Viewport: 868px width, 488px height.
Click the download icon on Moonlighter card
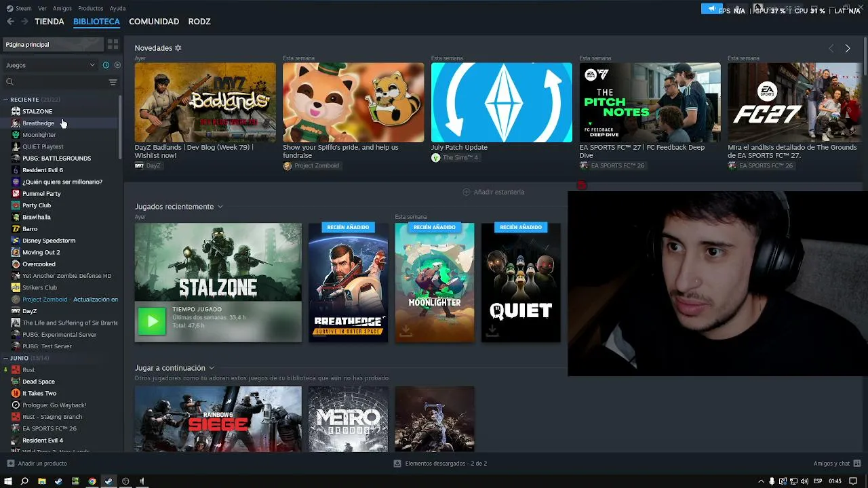406,330
